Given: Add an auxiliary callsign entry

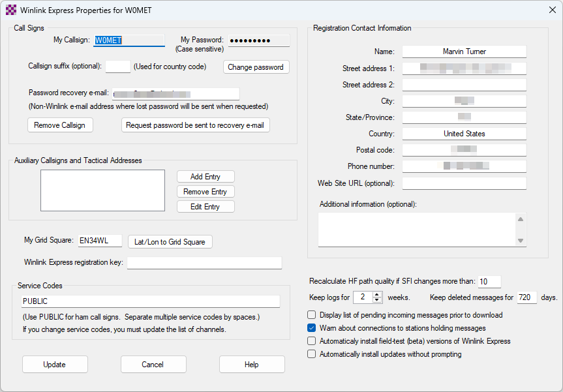Looking at the screenshot, I should click(205, 176).
